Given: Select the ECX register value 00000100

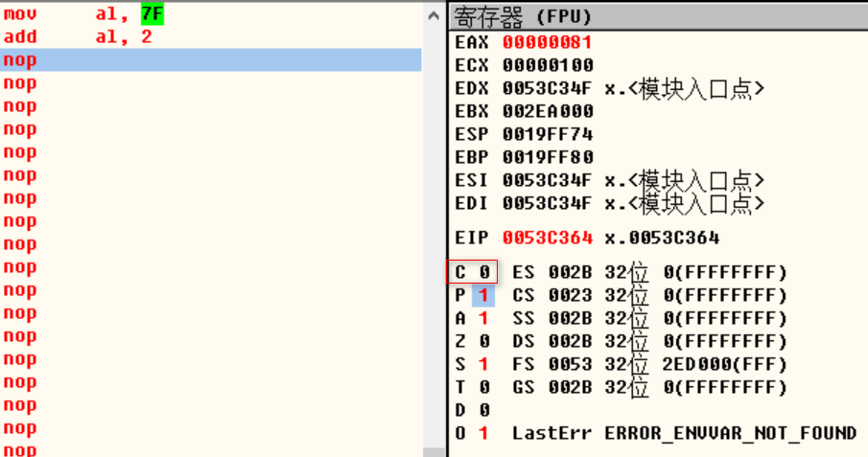Looking at the screenshot, I should tap(548, 65).
